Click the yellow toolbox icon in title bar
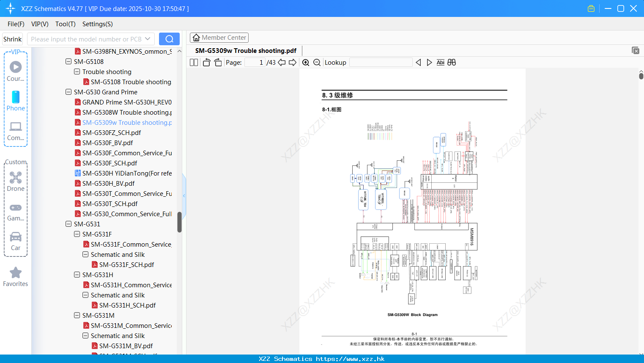 pyautogui.click(x=591, y=8)
